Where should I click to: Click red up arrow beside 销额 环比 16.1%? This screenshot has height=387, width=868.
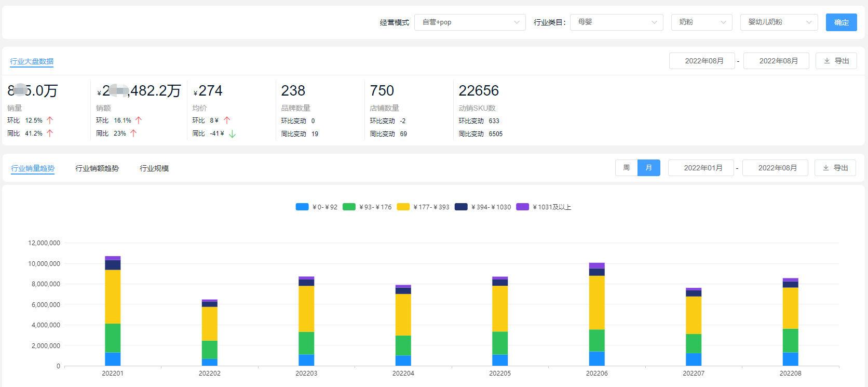pyautogui.click(x=139, y=120)
